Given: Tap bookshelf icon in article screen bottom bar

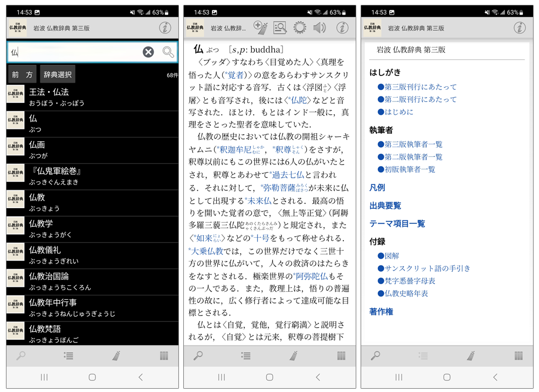Looking at the screenshot, I should (x=341, y=356).
